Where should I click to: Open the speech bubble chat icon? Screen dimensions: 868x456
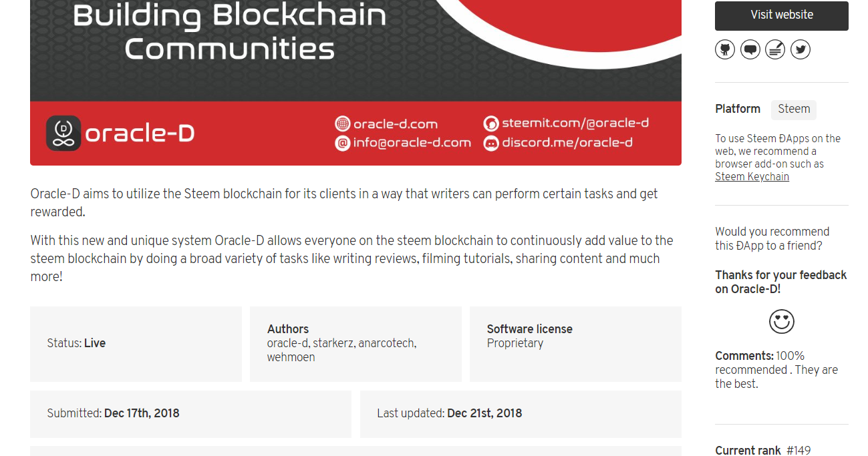(x=750, y=49)
